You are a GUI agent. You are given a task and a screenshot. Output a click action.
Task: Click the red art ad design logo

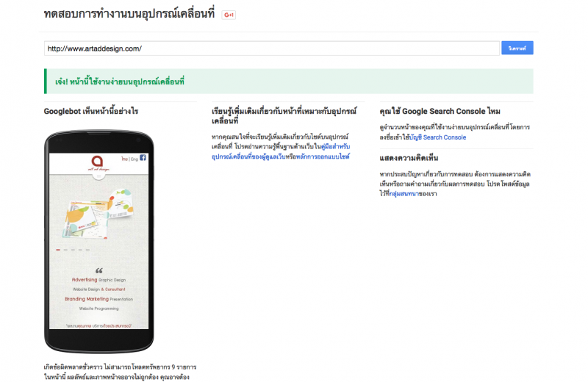[98, 163]
